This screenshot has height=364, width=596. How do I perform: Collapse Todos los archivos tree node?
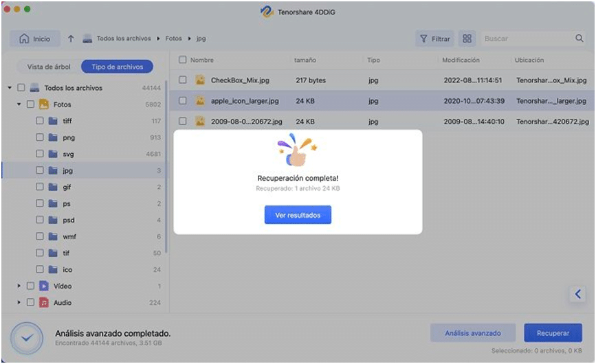point(10,88)
